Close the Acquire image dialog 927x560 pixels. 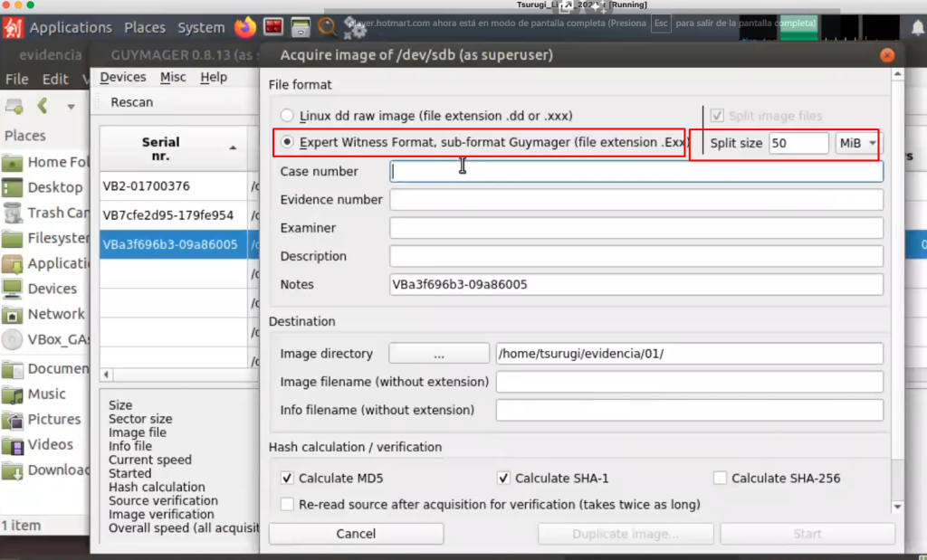887,55
